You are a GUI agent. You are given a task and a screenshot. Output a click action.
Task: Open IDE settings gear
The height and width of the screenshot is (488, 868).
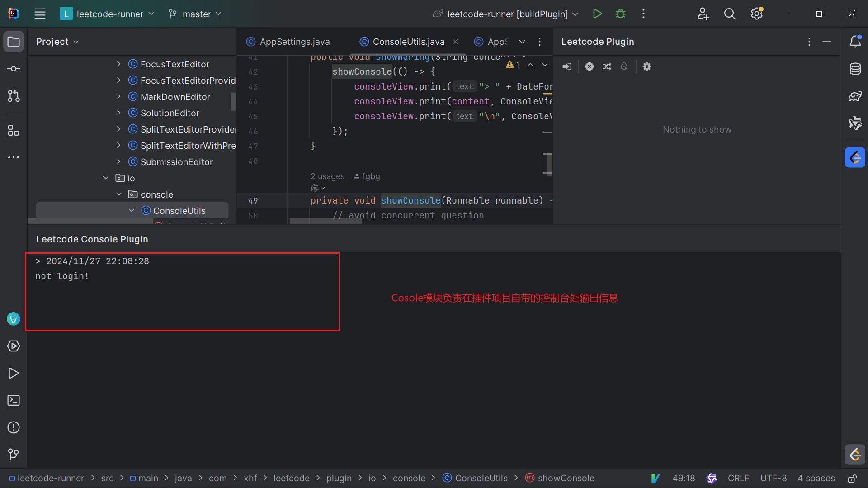(757, 14)
